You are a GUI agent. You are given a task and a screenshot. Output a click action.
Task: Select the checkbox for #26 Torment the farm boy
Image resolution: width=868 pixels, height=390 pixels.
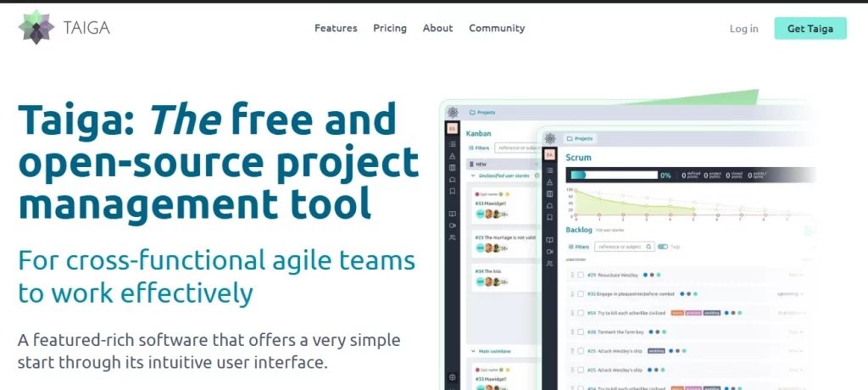(x=581, y=331)
